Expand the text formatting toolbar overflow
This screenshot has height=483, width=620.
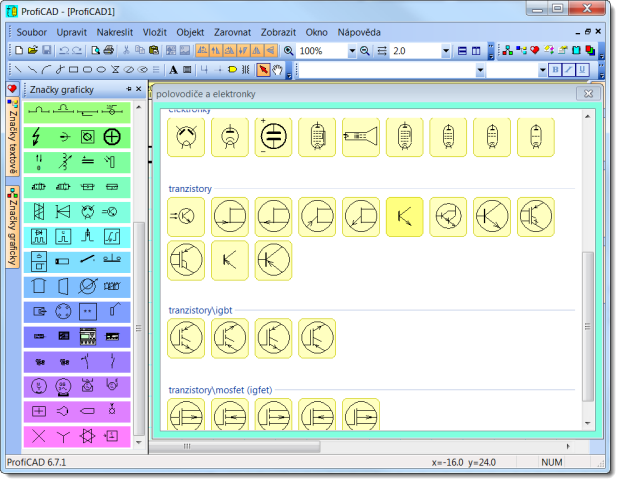pos(602,70)
